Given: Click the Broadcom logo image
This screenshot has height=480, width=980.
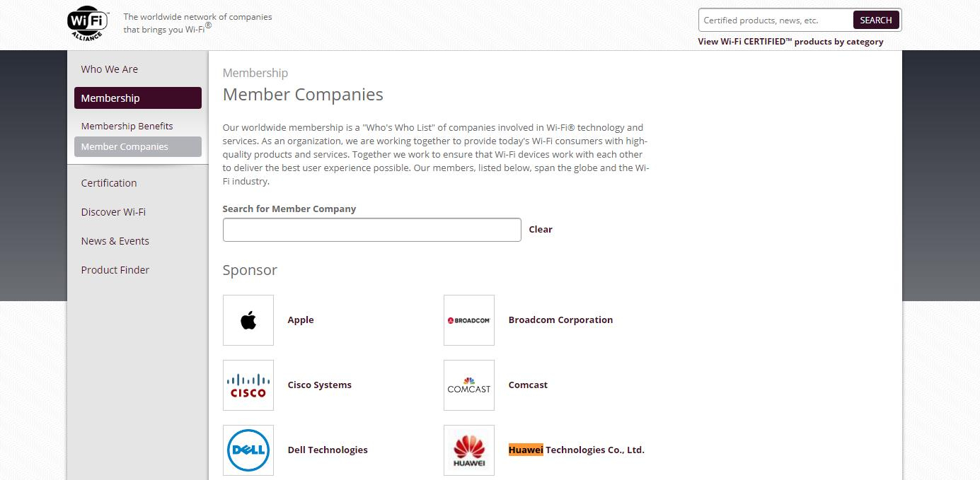Looking at the screenshot, I should click(469, 320).
